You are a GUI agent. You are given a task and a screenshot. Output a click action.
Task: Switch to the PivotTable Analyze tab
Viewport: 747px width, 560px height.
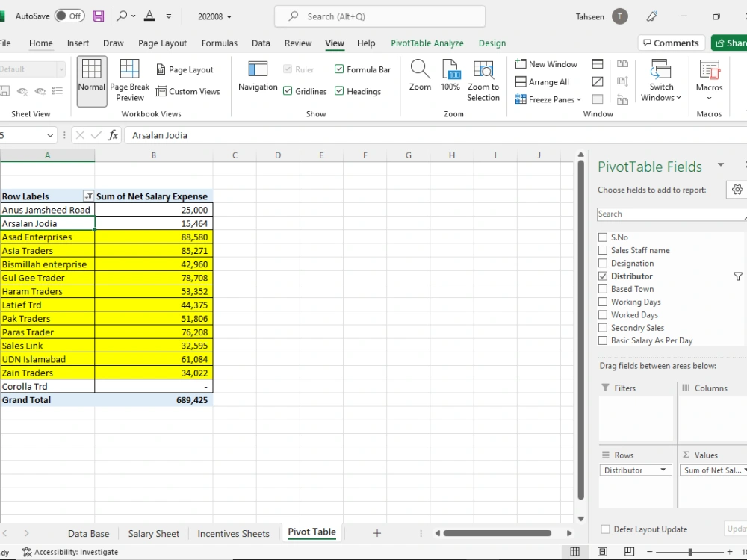point(427,43)
